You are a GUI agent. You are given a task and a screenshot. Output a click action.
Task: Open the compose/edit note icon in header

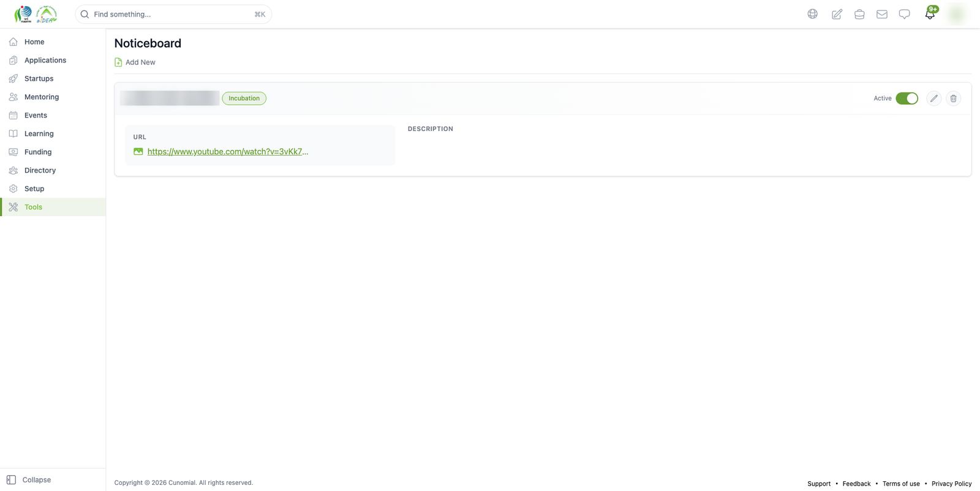(x=837, y=14)
